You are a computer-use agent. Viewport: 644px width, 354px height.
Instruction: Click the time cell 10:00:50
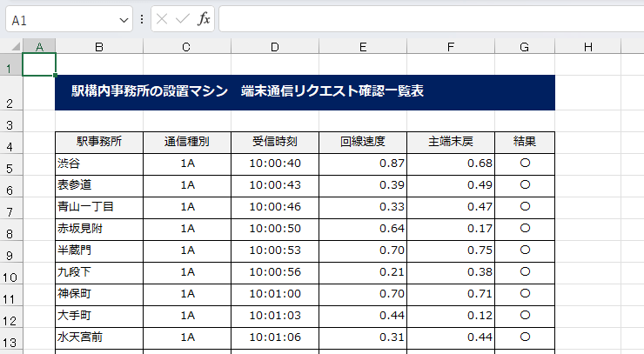pos(275,230)
